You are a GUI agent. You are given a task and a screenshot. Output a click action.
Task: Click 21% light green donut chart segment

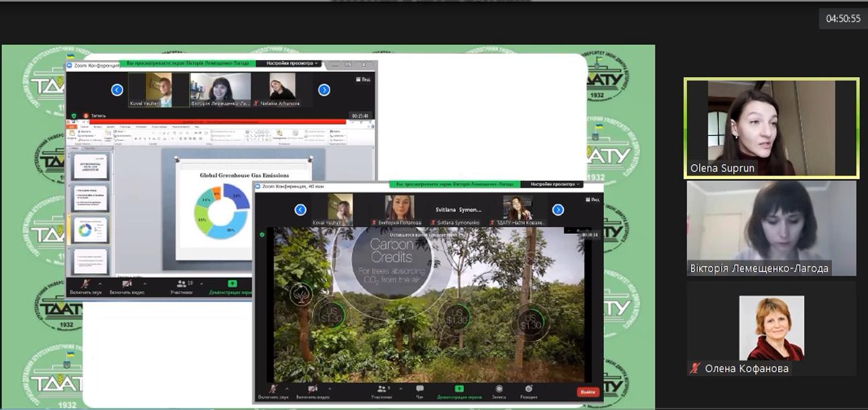(x=202, y=219)
